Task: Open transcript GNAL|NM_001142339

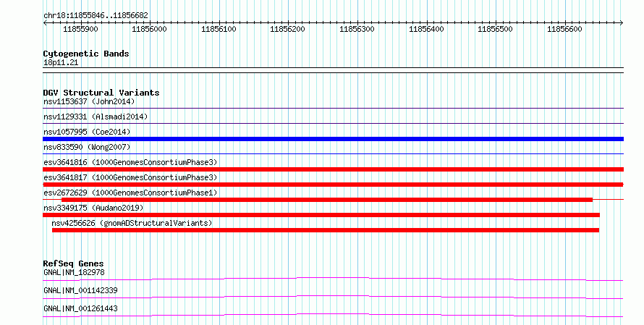Action: pyautogui.click(x=80, y=290)
